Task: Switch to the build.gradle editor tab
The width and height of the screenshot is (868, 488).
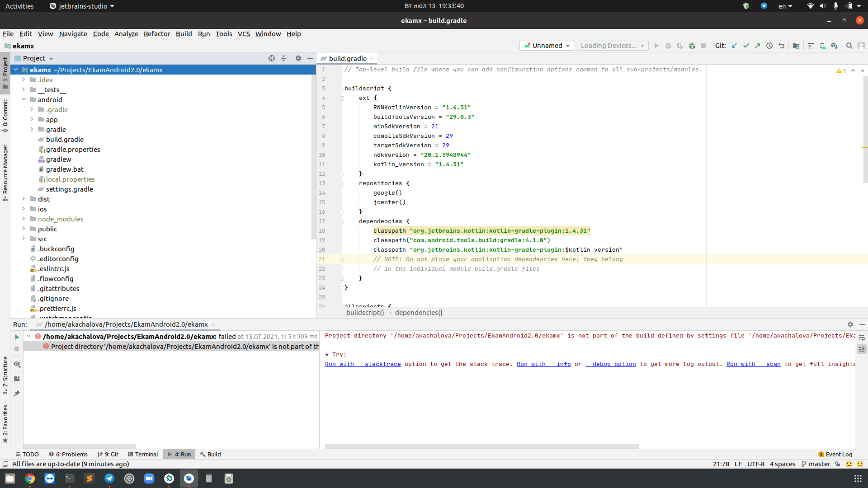Action: click(347, 58)
